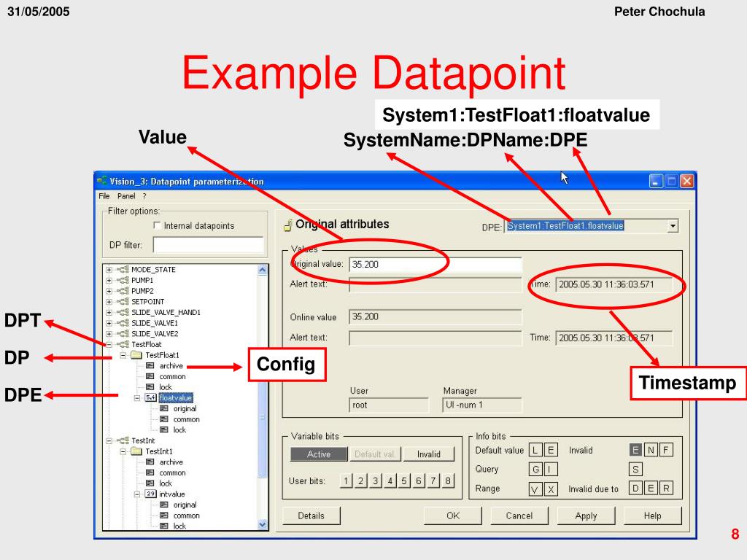Image resolution: width=747 pixels, height=560 pixels.
Task: Click the Default val. variable bit button
Action: point(375,454)
